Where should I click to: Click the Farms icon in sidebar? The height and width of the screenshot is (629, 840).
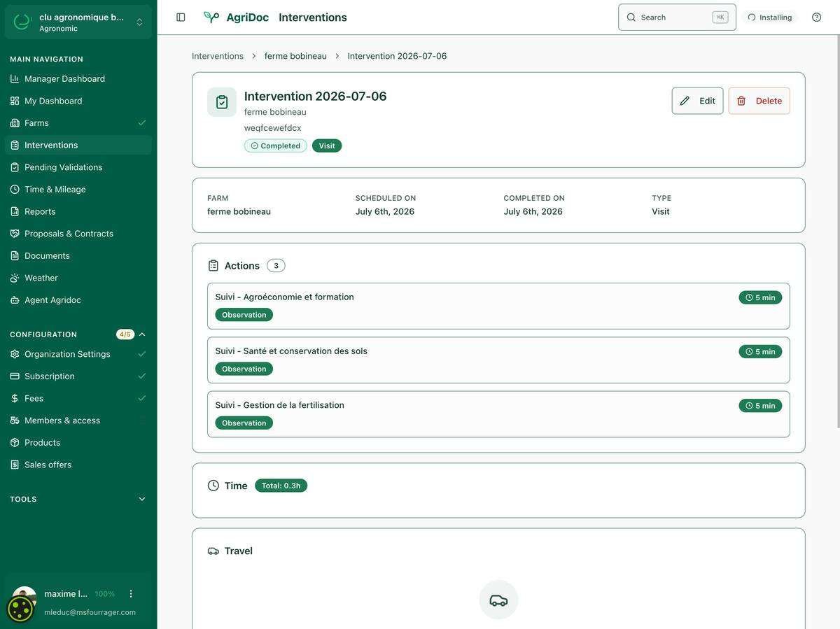(x=15, y=123)
